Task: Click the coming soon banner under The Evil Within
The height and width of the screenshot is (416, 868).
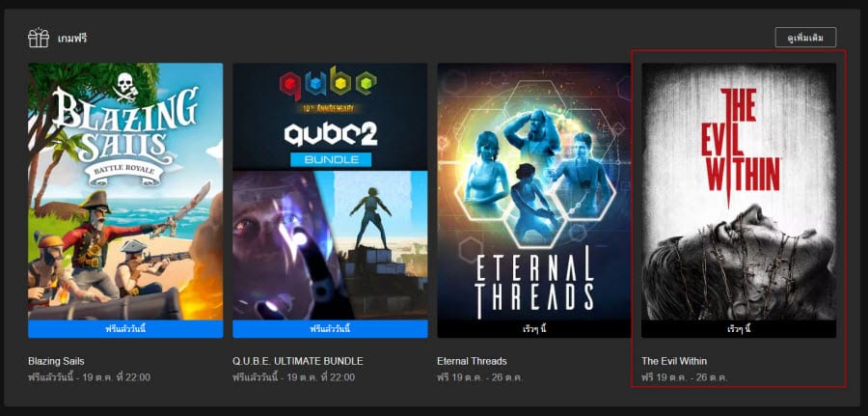Action: (x=739, y=329)
